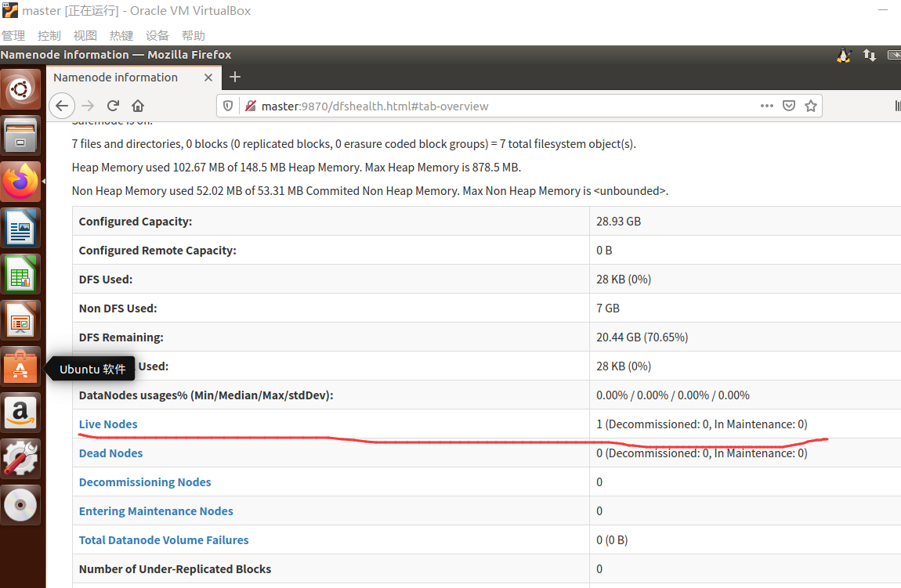Image resolution: width=901 pixels, height=588 pixels.
Task: Click the Live Nodes count value
Action: click(x=702, y=424)
